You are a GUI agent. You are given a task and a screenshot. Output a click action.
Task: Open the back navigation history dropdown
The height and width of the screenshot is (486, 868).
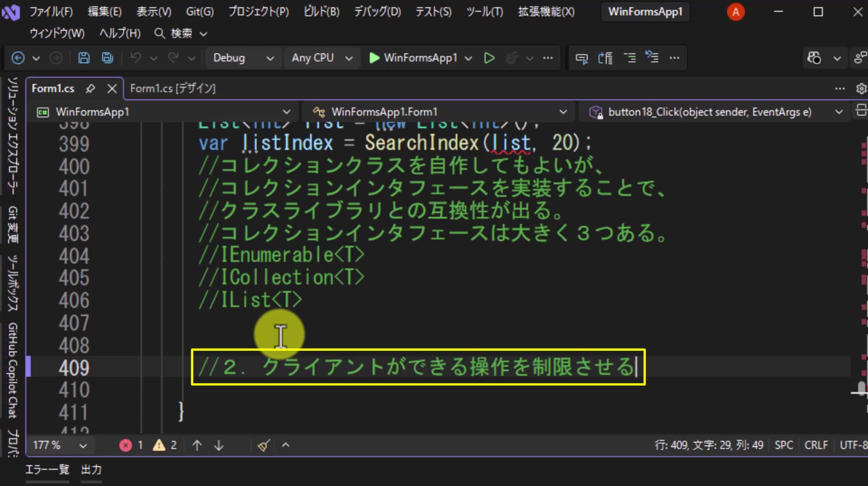coord(36,58)
